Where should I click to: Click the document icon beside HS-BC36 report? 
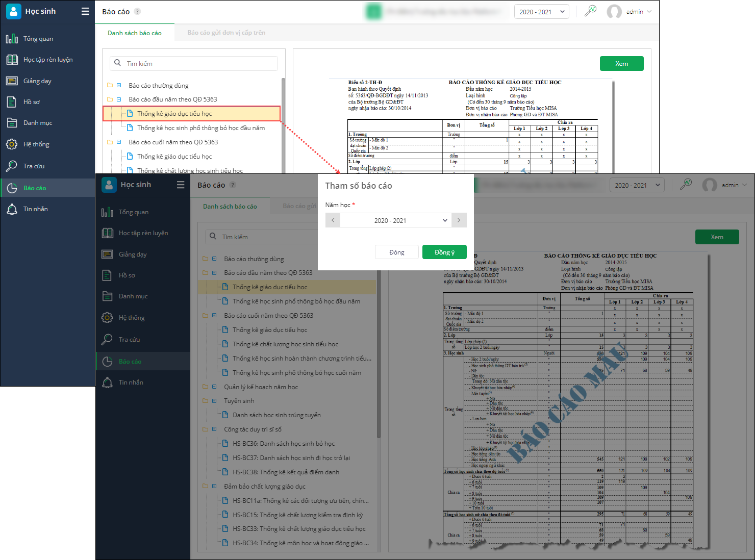click(x=225, y=444)
